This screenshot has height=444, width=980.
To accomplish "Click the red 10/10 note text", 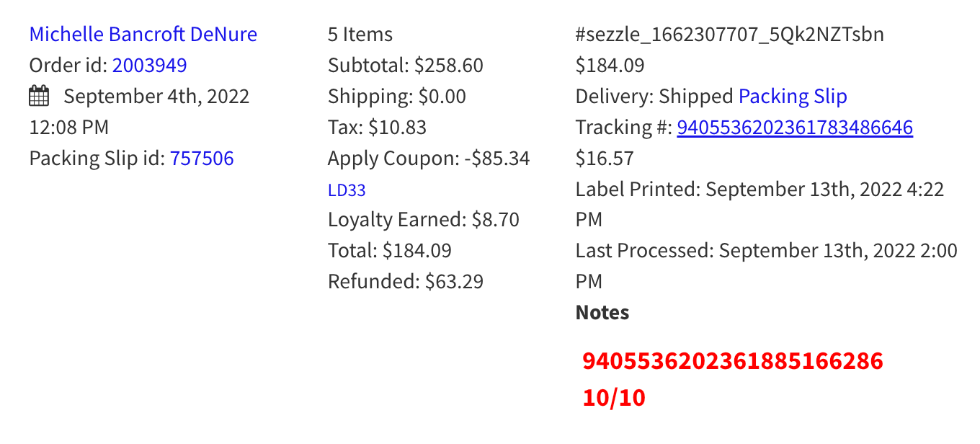I will click(614, 398).
